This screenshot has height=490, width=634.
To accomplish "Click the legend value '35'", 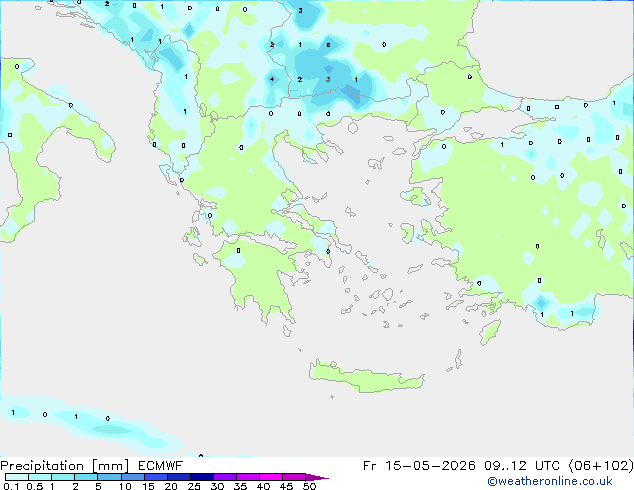I will pyautogui.click(x=240, y=486).
